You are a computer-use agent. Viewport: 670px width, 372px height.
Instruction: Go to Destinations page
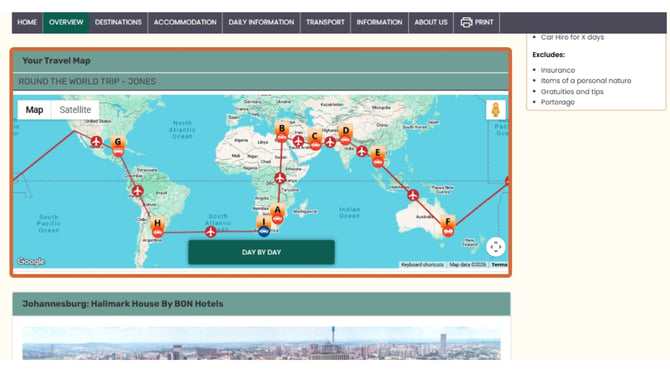[x=118, y=22]
